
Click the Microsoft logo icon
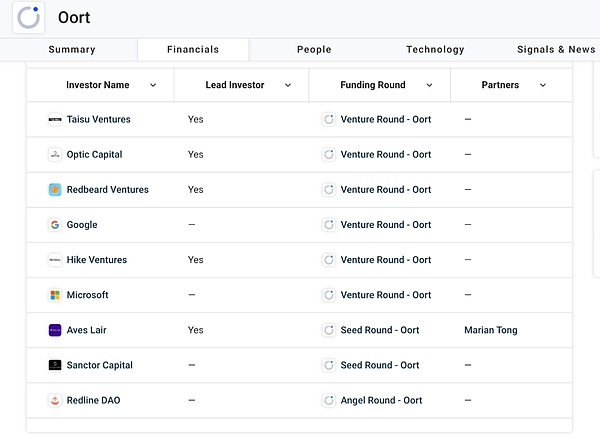(x=55, y=295)
